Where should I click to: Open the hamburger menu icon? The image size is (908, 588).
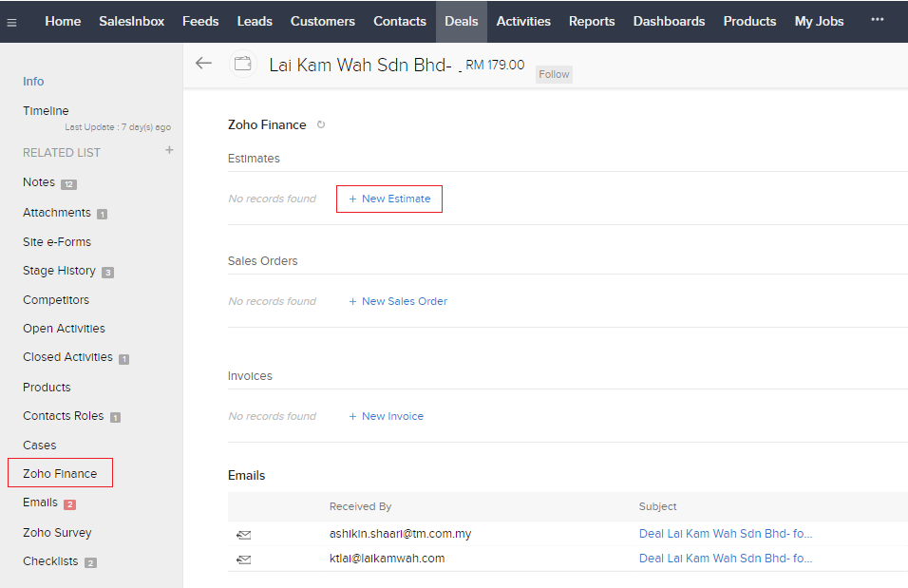tap(11, 22)
